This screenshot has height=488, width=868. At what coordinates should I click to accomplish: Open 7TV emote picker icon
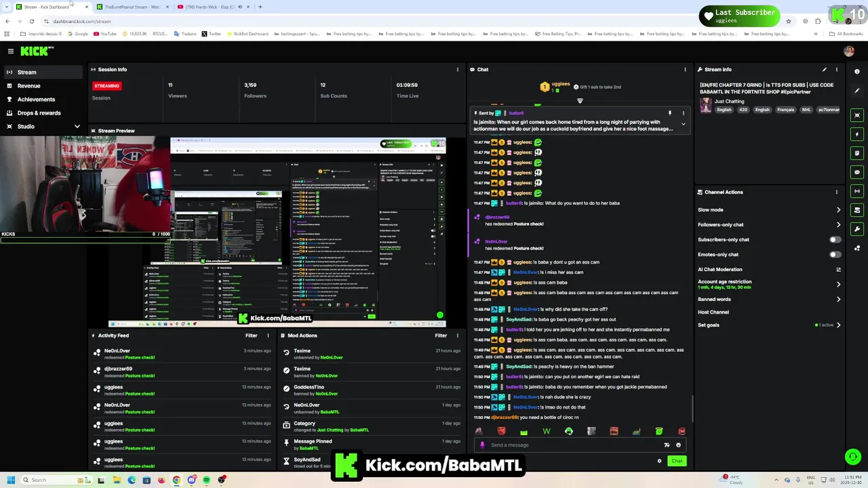point(667,445)
